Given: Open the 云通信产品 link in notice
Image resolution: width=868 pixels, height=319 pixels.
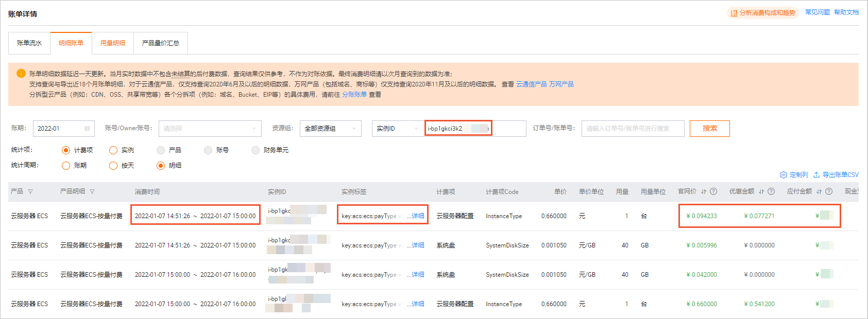Looking at the screenshot, I should [x=532, y=84].
